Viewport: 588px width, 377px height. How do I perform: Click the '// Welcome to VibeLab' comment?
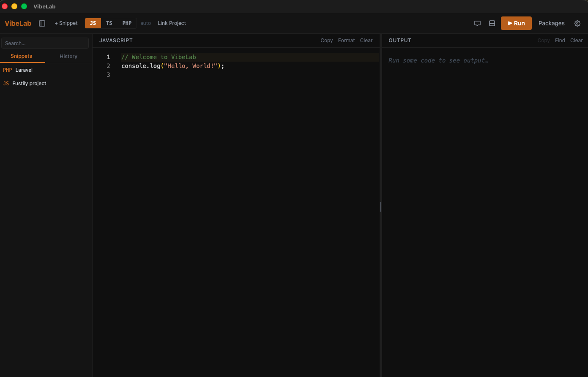point(159,57)
